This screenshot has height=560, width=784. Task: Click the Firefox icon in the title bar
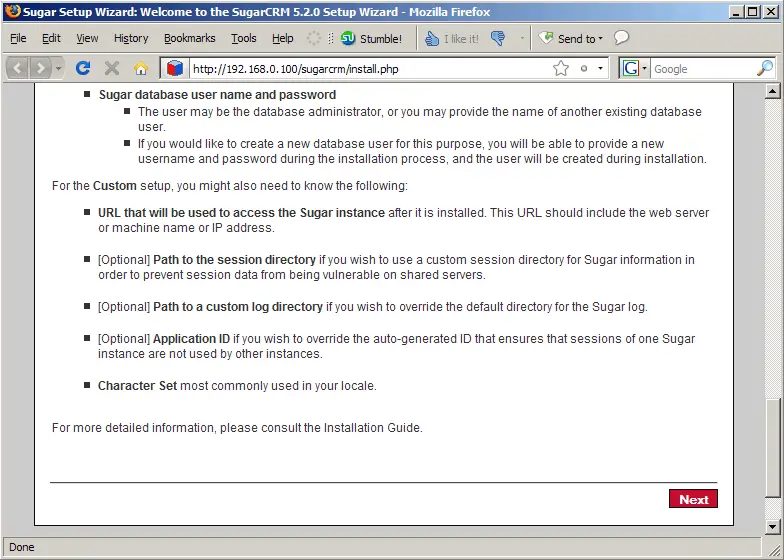[12, 11]
